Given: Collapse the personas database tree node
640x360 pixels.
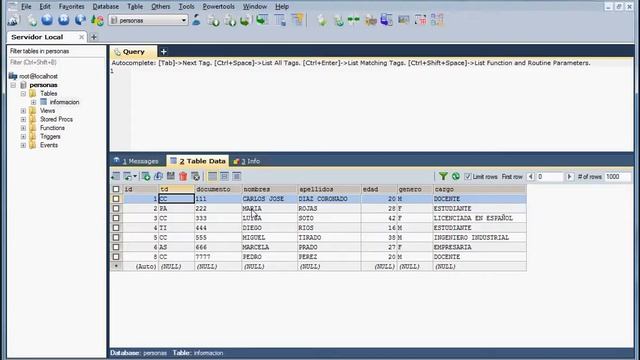Looking at the screenshot, I should coord(13,85).
